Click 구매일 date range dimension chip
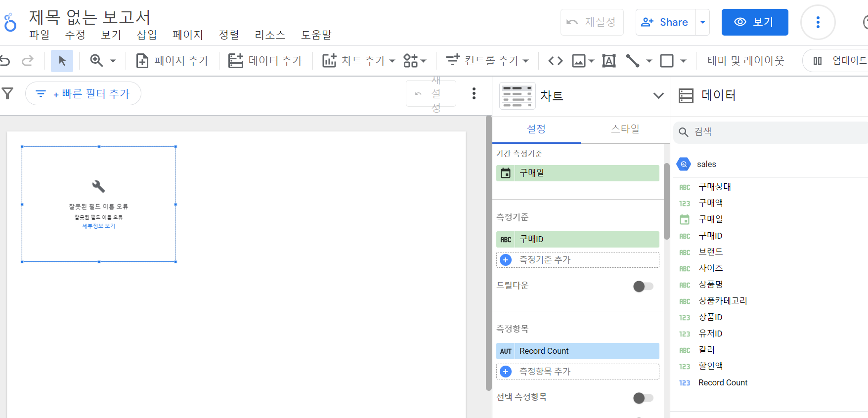 pyautogui.click(x=578, y=173)
